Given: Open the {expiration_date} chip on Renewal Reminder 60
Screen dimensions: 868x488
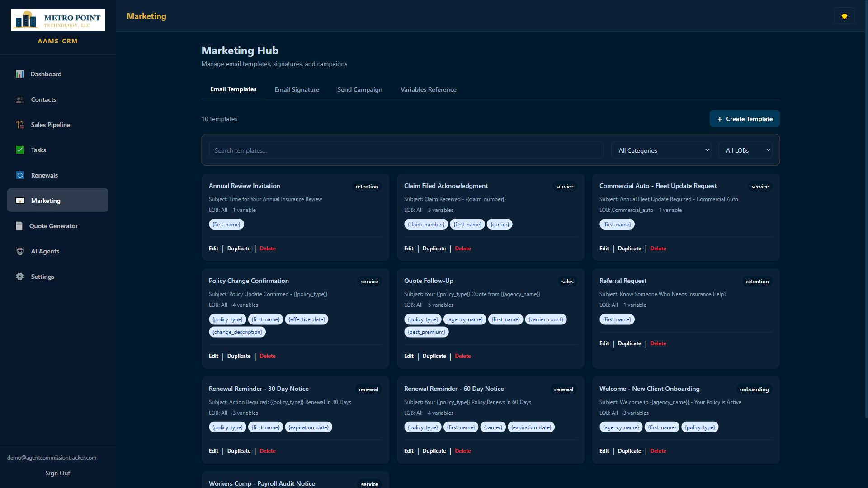Looking at the screenshot, I should tap(531, 427).
